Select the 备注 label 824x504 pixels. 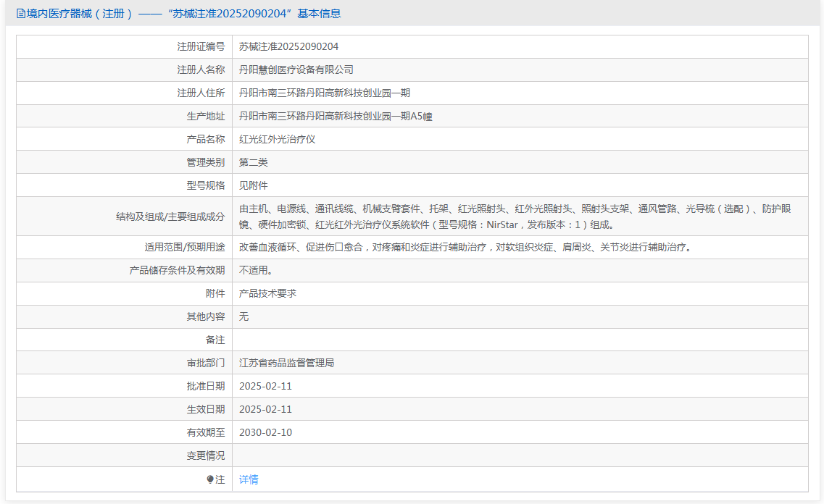click(215, 340)
